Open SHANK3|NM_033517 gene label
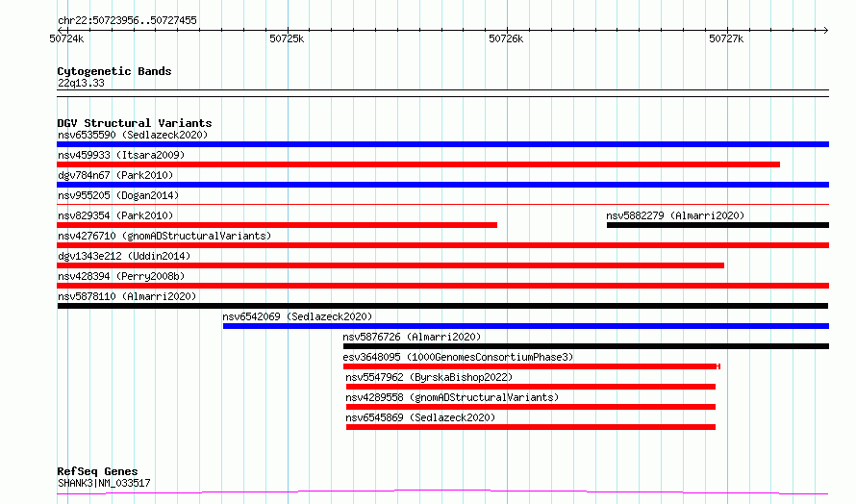The width and height of the screenshot is (856, 504). coord(104,483)
